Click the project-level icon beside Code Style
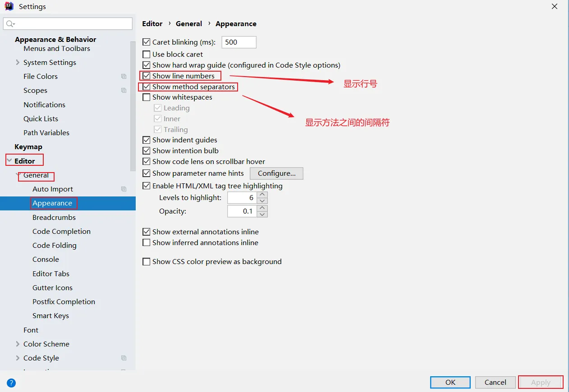This screenshot has height=392, width=569. point(124,358)
